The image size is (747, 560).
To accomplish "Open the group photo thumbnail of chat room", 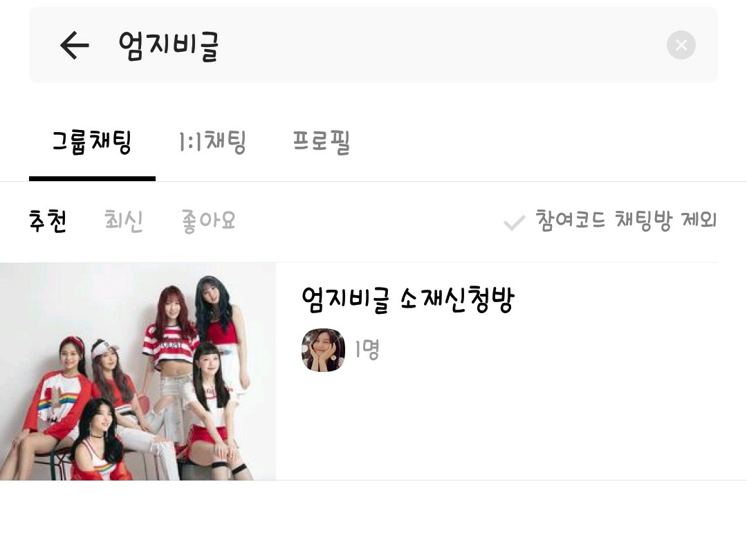I will (x=138, y=371).
